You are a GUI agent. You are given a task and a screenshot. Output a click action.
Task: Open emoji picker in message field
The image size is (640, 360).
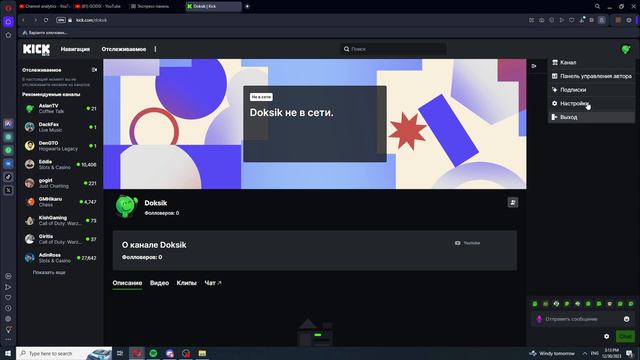tap(627, 319)
